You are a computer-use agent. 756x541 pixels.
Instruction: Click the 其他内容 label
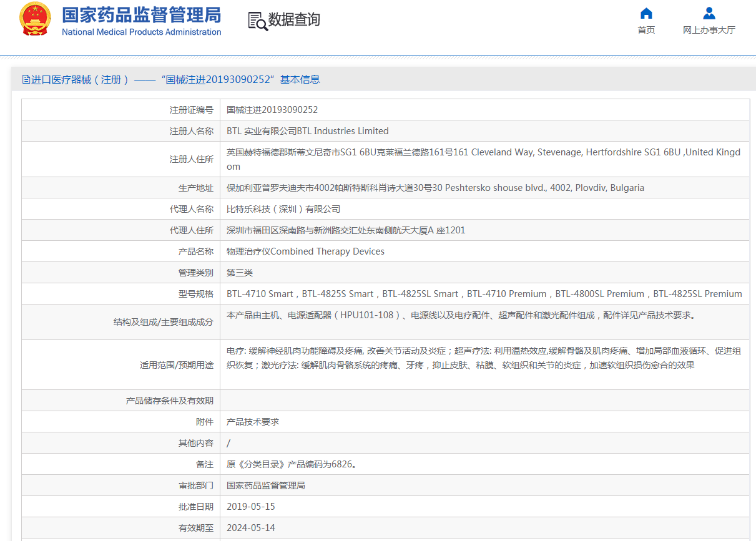point(196,443)
